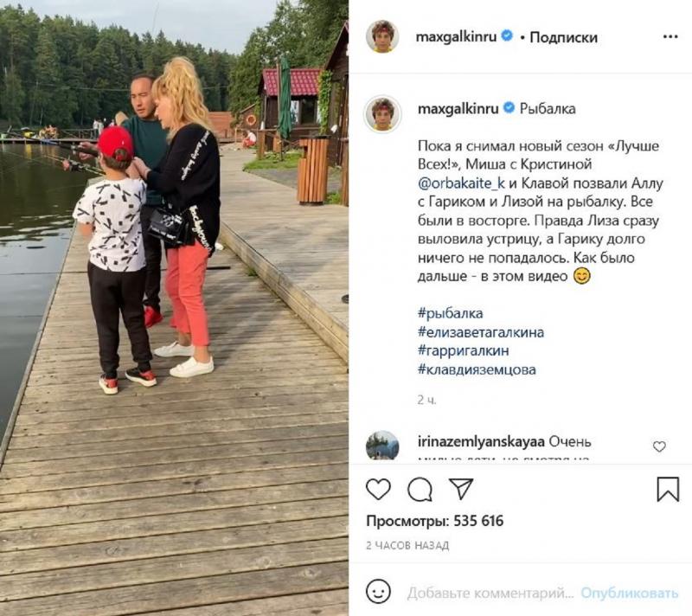Open the three-dots more options menu
692x616 pixels.
tap(670, 36)
